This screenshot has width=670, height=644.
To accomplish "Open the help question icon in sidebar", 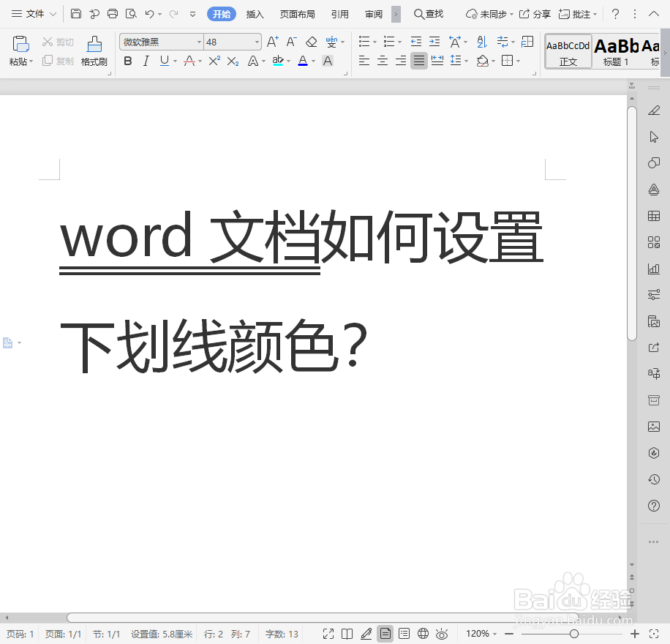I will point(654,506).
